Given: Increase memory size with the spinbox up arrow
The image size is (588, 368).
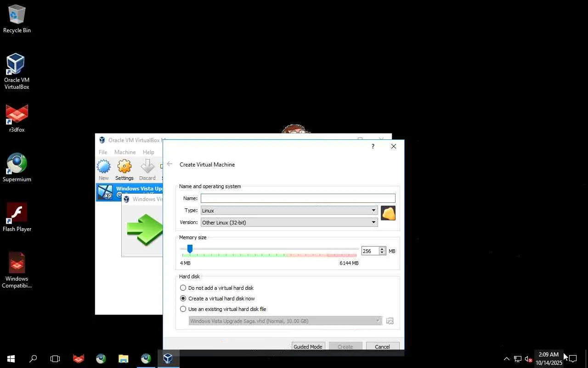Looking at the screenshot, I should pyautogui.click(x=382, y=249).
